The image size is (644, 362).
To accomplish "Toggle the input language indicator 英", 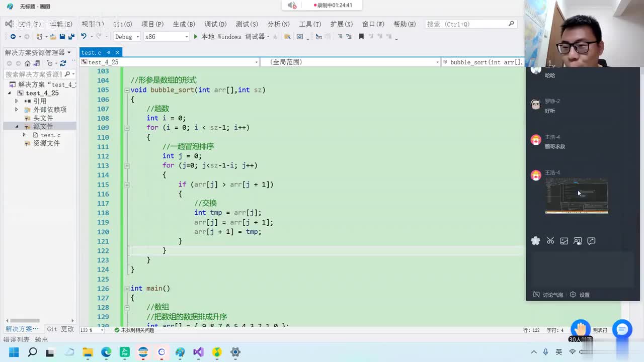I will click(559, 352).
